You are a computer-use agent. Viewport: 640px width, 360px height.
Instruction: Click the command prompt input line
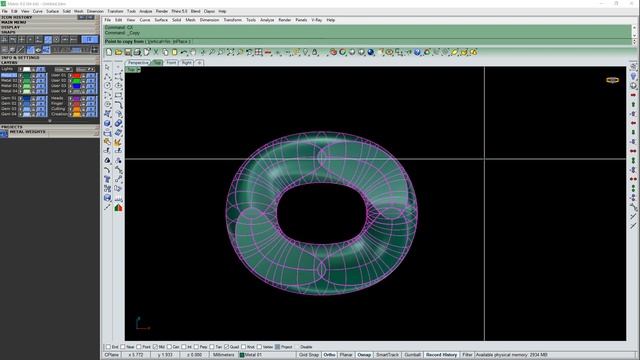367,42
